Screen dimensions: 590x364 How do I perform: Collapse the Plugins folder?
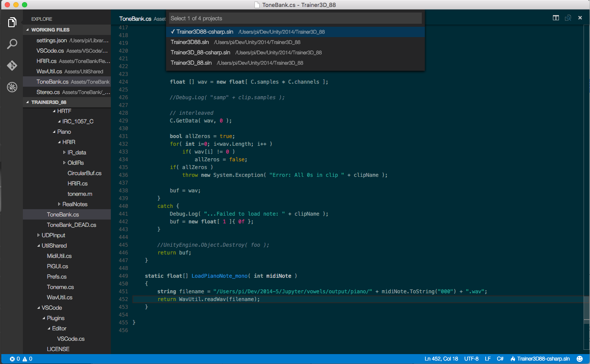click(44, 318)
